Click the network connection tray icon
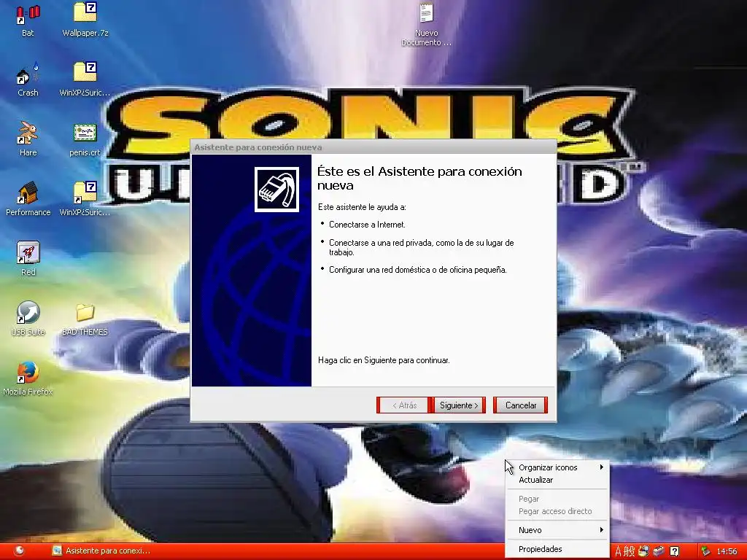The width and height of the screenshot is (747, 560). coord(705,551)
